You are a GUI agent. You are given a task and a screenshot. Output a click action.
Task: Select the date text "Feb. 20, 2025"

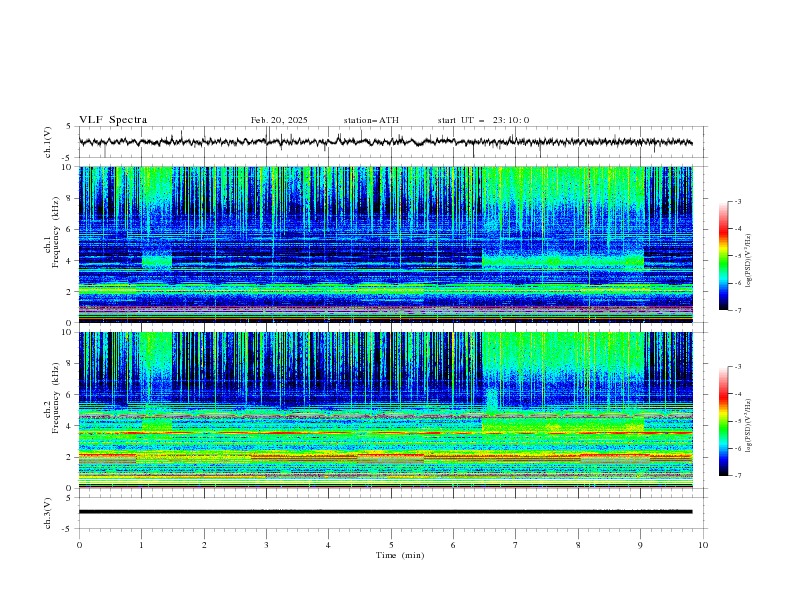coord(279,120)
